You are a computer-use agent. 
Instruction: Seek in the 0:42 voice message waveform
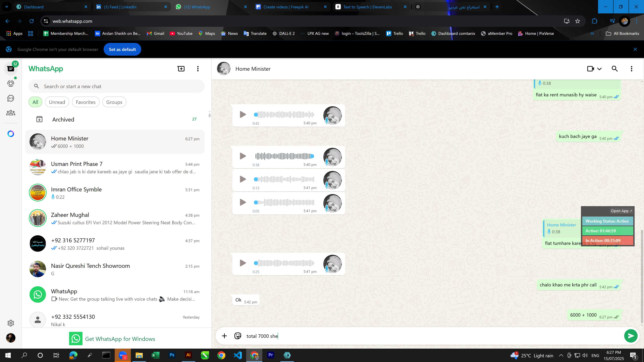click(284, 114)
